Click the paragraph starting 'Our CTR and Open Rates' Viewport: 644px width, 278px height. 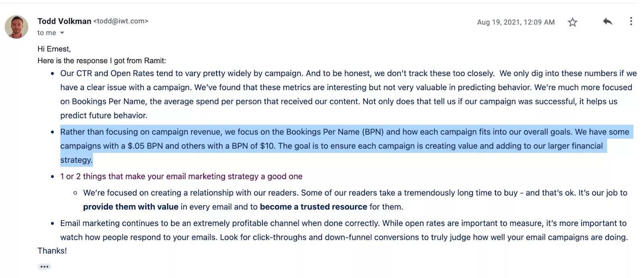[x=349, y=95]
